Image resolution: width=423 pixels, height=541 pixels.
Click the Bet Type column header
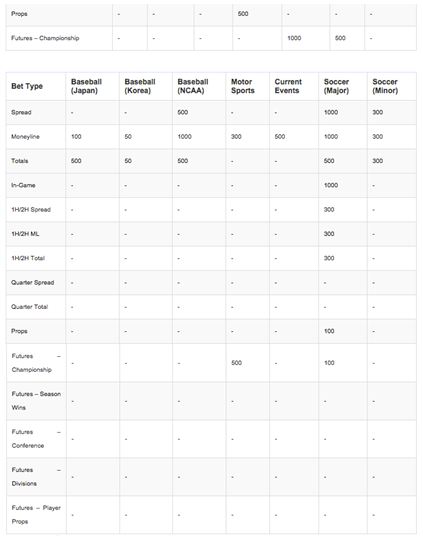tap(27, 86)
